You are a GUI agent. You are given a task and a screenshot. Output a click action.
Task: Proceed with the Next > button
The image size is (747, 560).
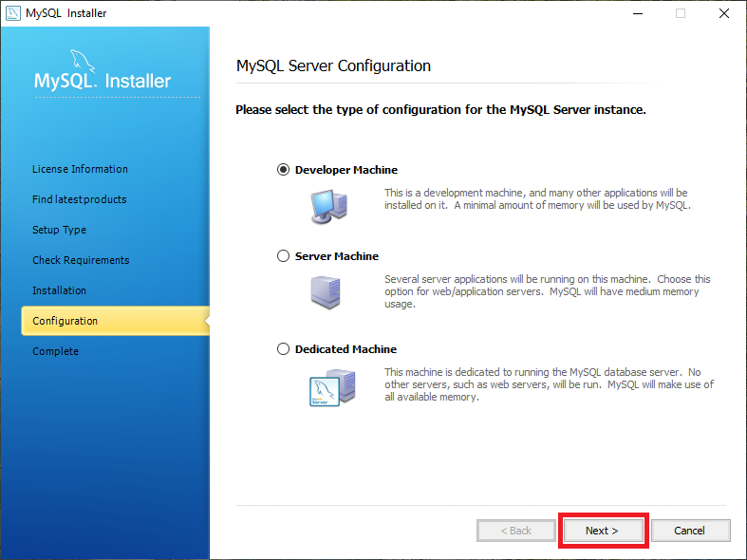pyautogui.click(x=603, y=531)
